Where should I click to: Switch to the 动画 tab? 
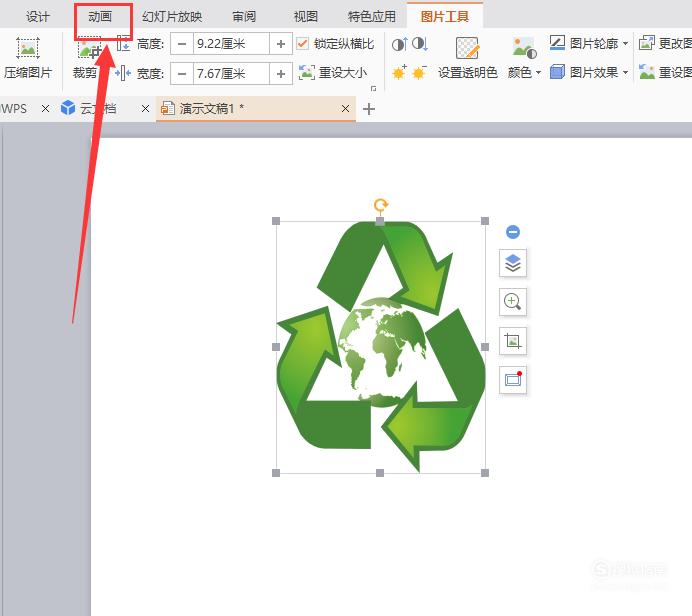point(100,17)
